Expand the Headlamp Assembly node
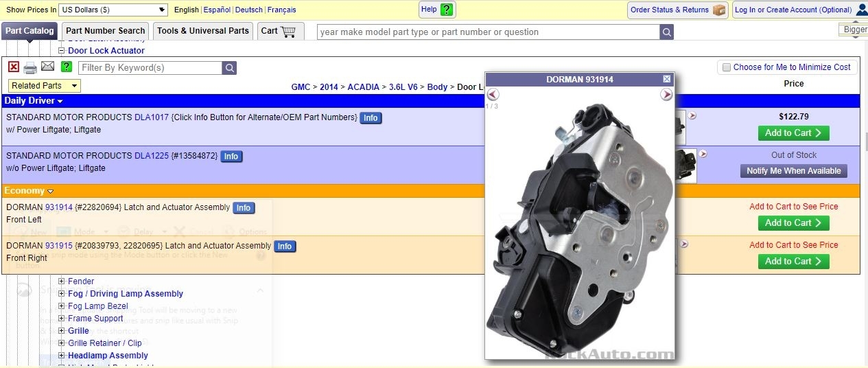The width and height of the screenshot is (868, 368). point(61,356)
